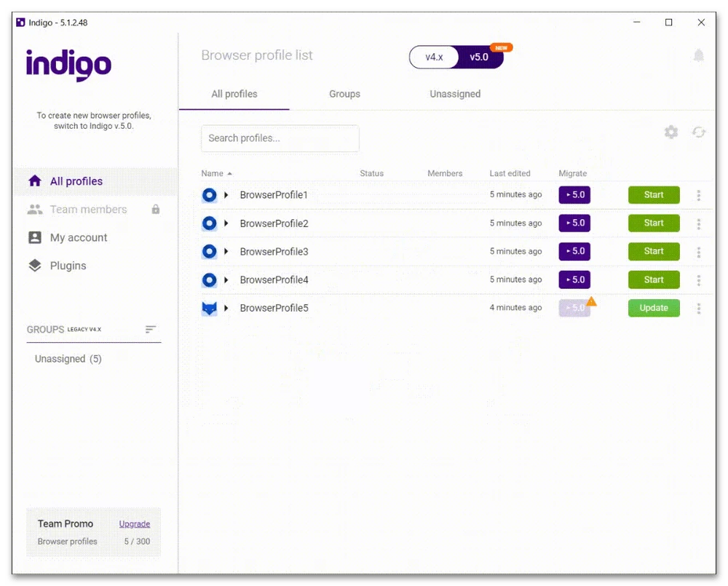This screenshot has height=586, width=728.
Task: Expand BrowserProfile5 details arrow
Action: coord(226,308)
